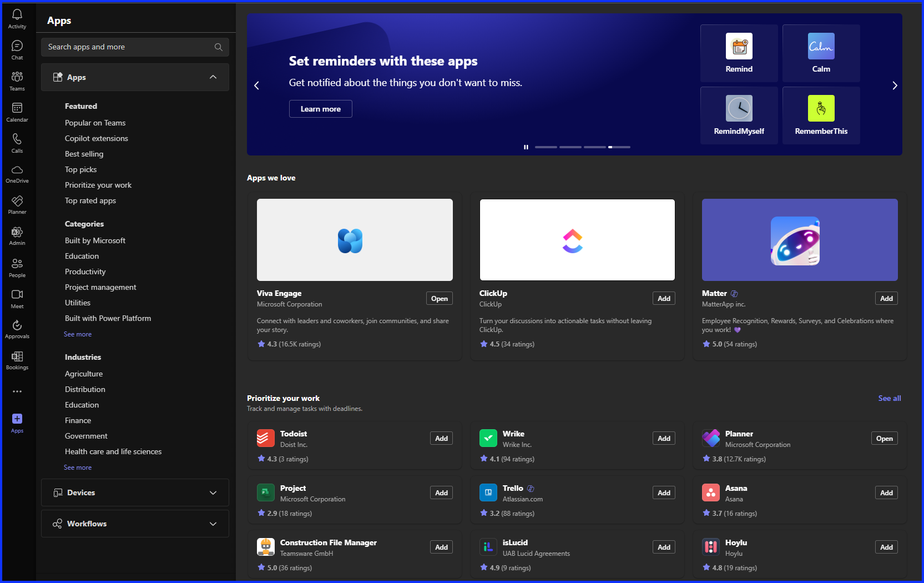
Task: Click the Search apps and more field
Action: 128,47
